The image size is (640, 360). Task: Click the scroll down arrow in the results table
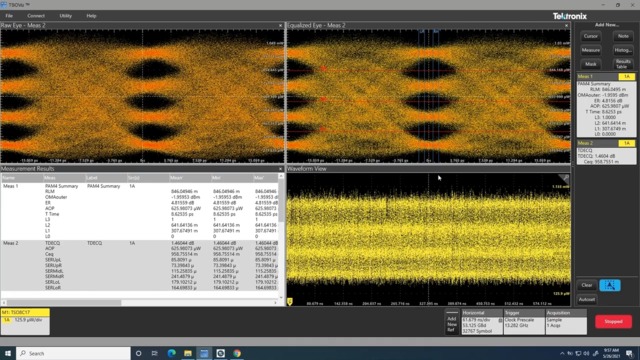(281, 297)
